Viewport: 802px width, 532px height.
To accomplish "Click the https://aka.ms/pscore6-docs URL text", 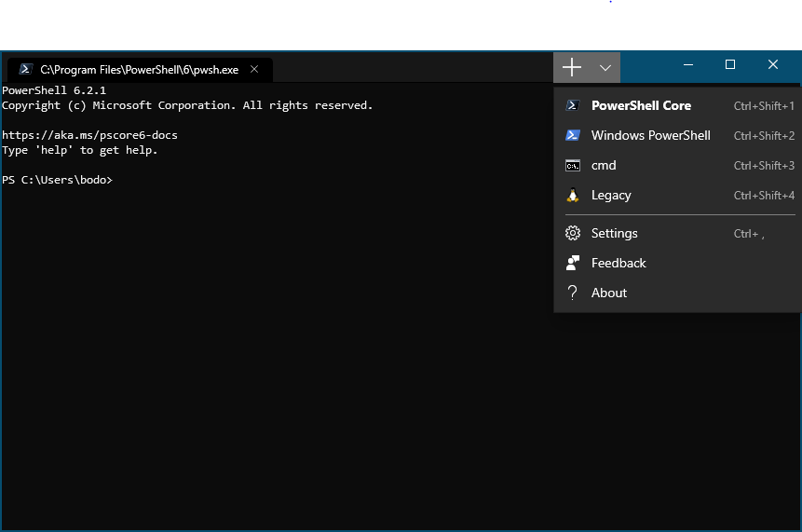I will click(90, 135).
